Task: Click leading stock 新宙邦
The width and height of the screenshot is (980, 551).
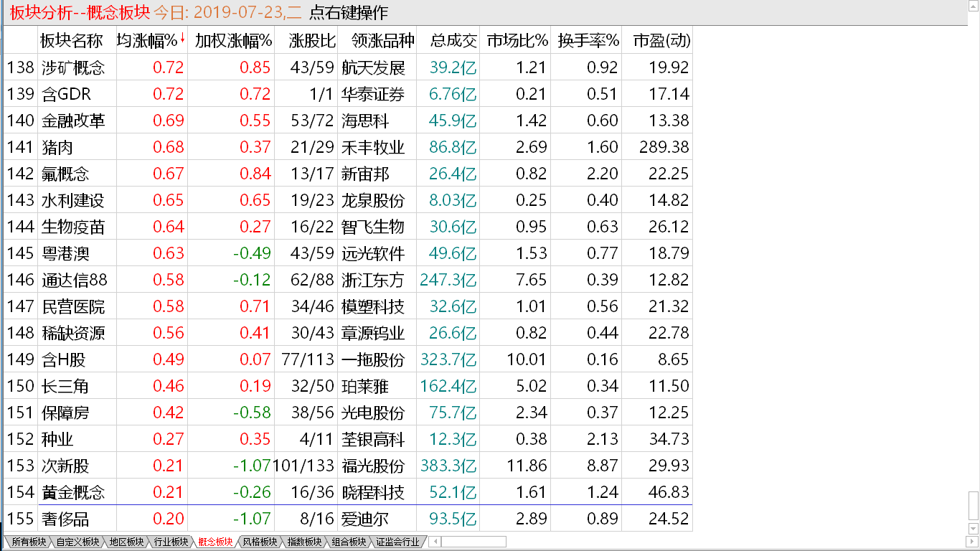Action: coord(365,174)
